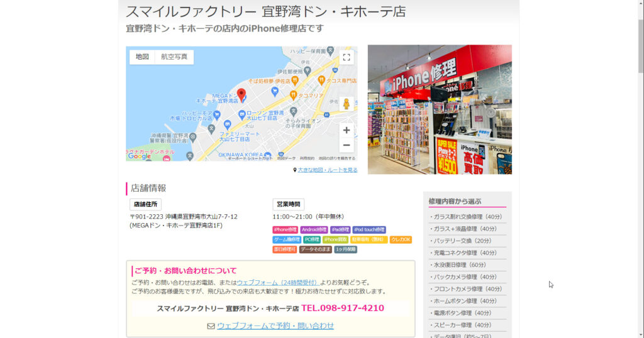644x338 pixels.
Task: Click the 即日修理可 tag
Action: pos(285,249)
